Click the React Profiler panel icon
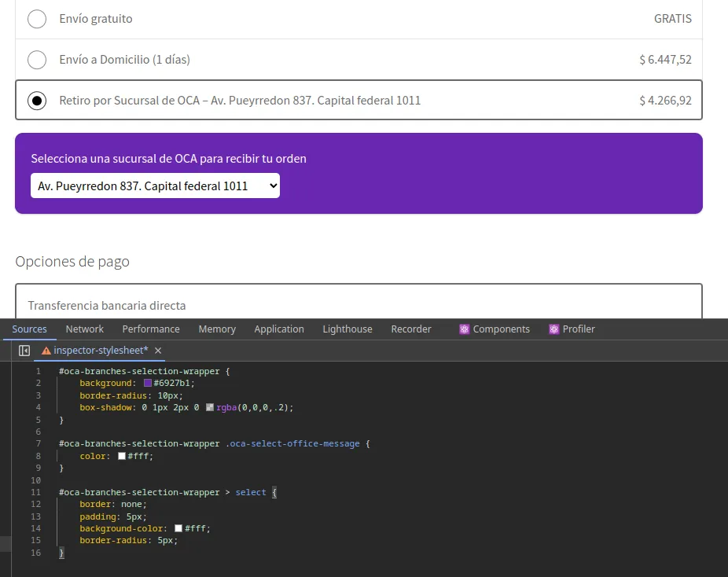 tap(553, 329)
